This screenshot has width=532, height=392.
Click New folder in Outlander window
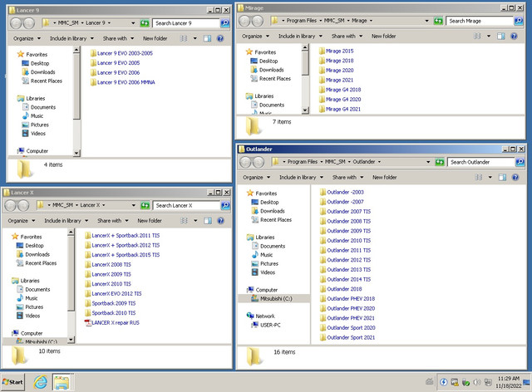[384, 177]
